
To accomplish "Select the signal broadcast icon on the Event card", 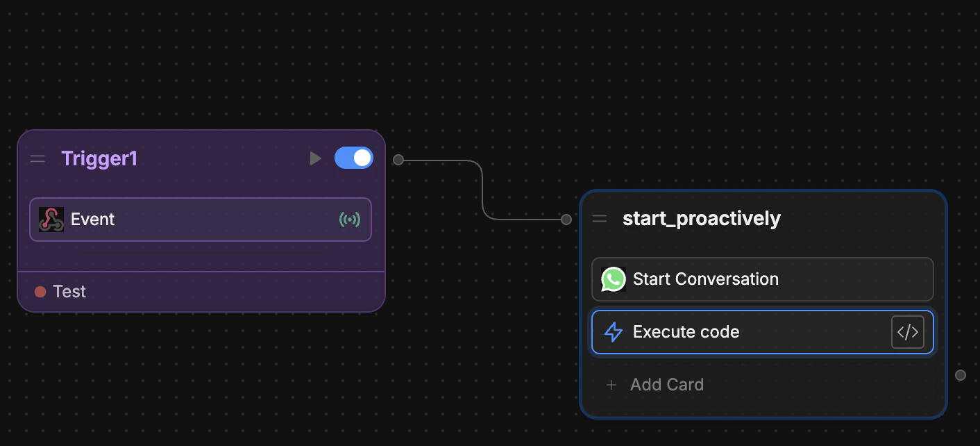I will pos(350,219).
